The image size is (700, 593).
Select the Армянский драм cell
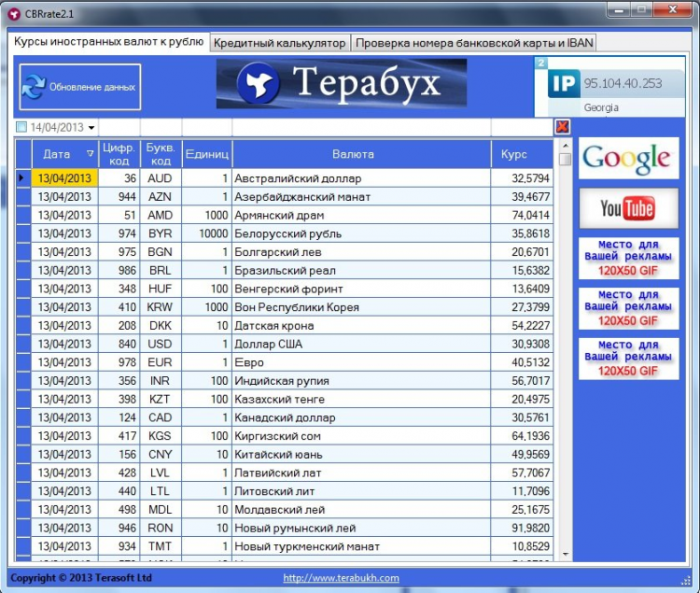[x=361, y=215]
